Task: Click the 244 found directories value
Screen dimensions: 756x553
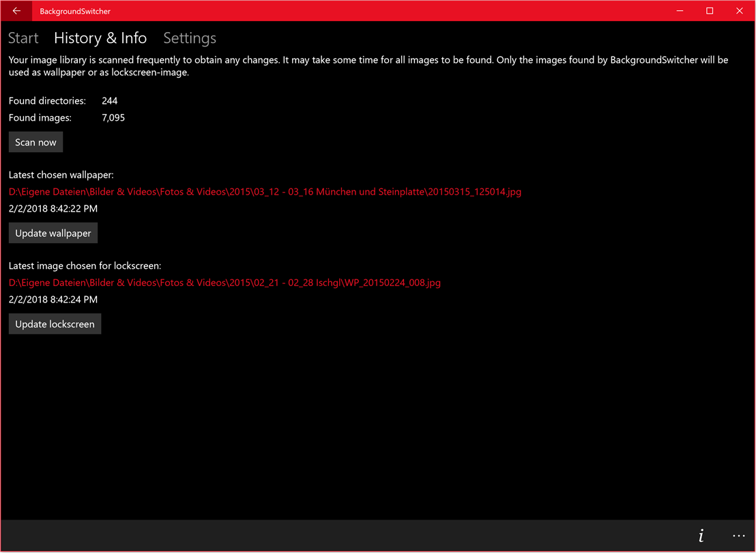Action: 109,101
